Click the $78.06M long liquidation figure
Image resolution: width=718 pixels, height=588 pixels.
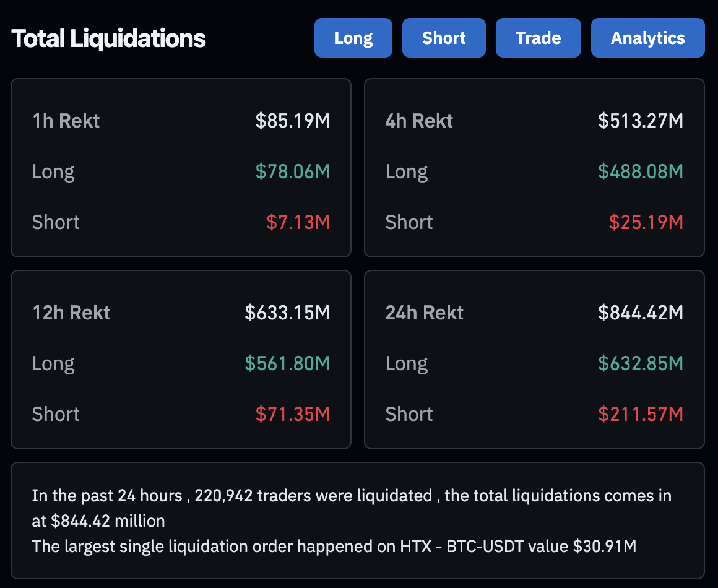pyautogui.click(x=293, y=171)
